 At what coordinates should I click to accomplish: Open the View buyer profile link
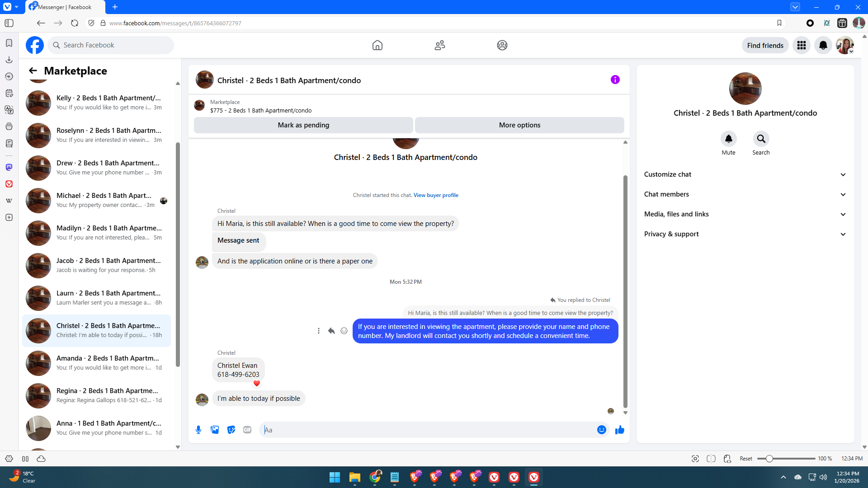(436, 195)
